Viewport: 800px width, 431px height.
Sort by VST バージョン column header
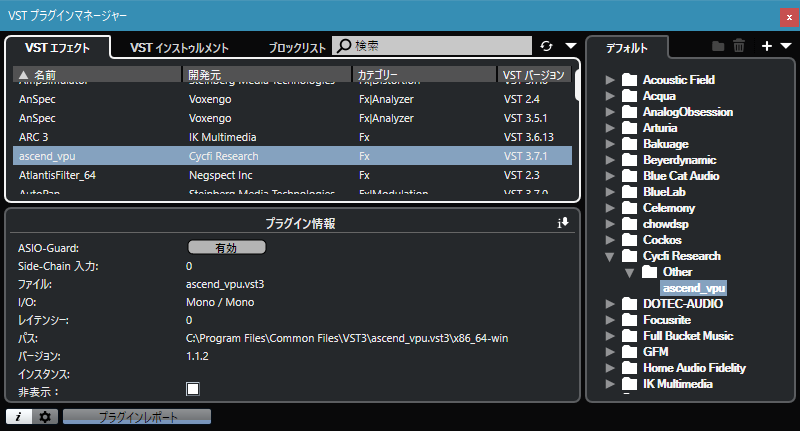(x=534, y=75)
